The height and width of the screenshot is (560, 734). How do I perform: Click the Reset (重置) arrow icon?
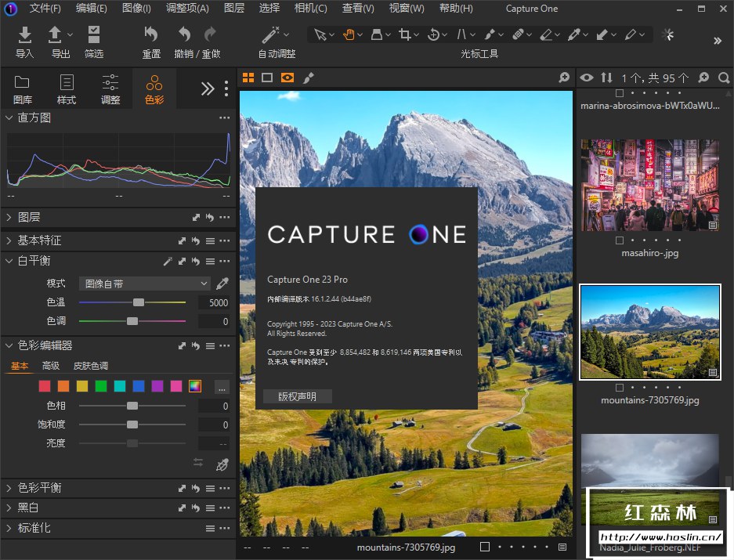pyautogui.click(x=151, y=35)
